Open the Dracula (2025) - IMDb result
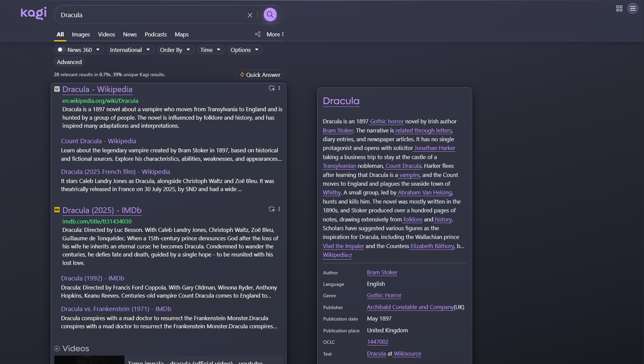This screenshot has width=644, height=364. [102, 210]
